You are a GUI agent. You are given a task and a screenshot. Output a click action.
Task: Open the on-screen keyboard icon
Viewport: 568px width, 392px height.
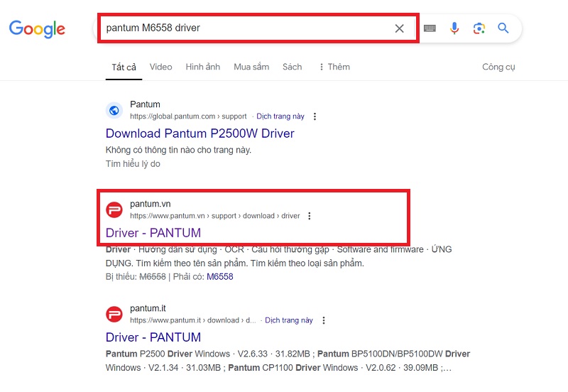430,28
